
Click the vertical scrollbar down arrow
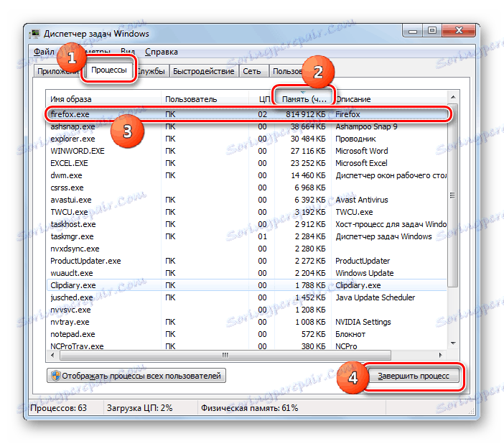point(453,343)
